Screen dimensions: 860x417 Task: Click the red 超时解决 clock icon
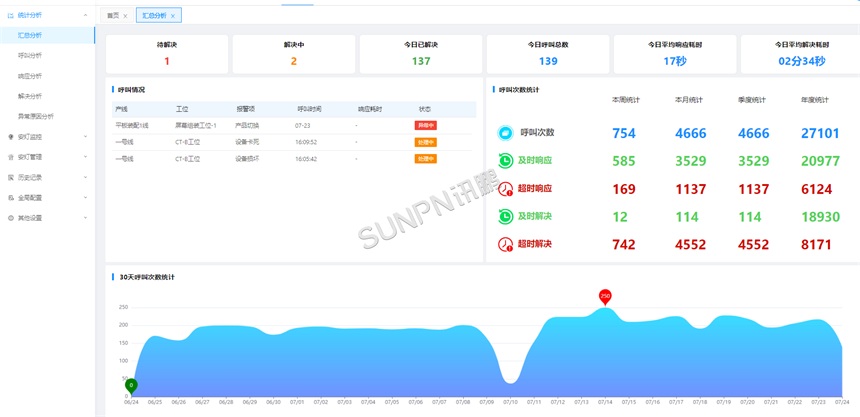[x=505, y=244]
